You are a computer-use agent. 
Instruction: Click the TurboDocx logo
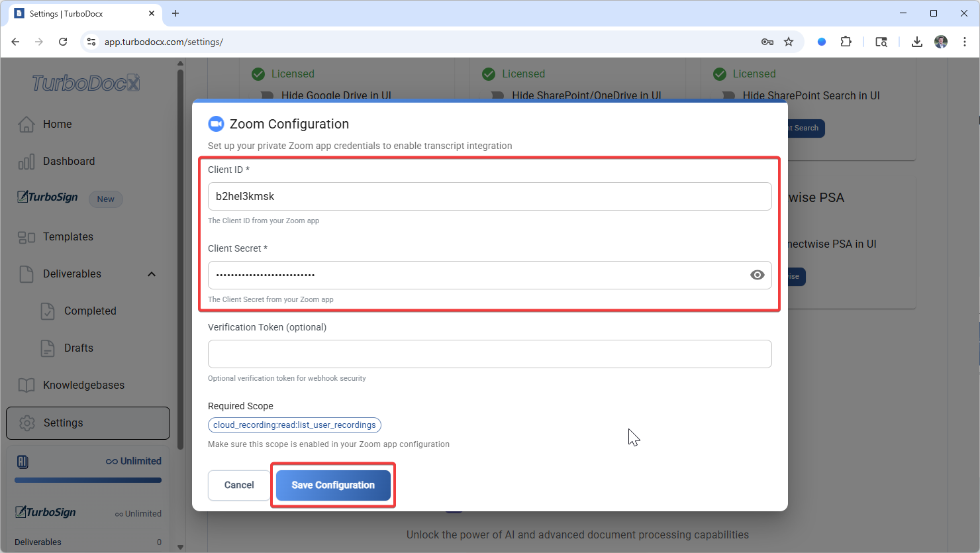[x=86, y=83]
